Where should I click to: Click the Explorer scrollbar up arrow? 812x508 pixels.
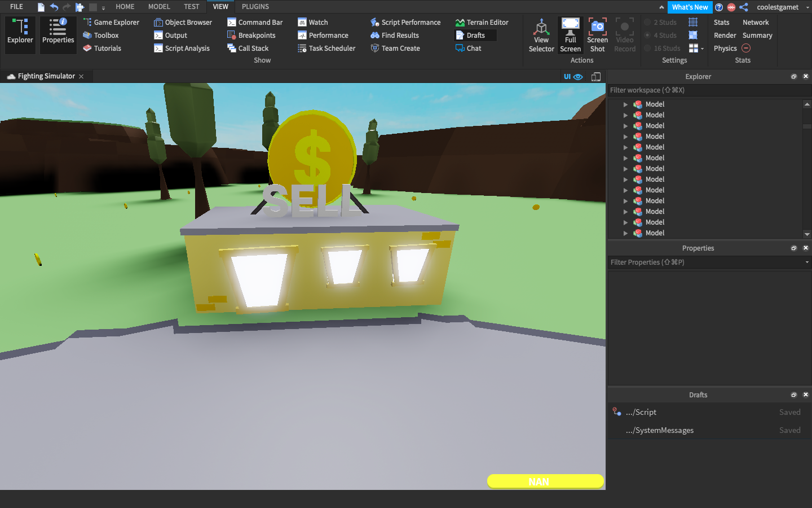pos(807,104)
